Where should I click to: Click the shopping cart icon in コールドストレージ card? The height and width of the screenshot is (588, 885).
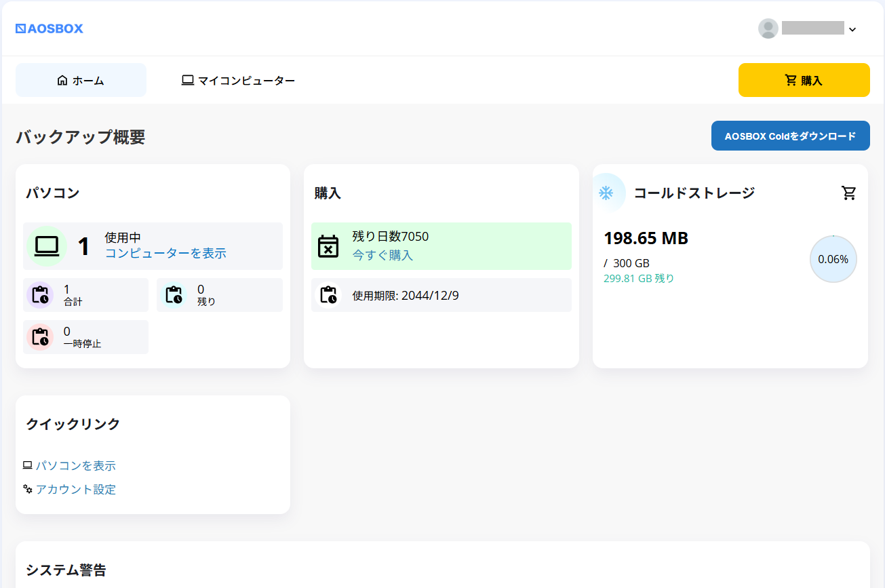[x=848, y=193]
